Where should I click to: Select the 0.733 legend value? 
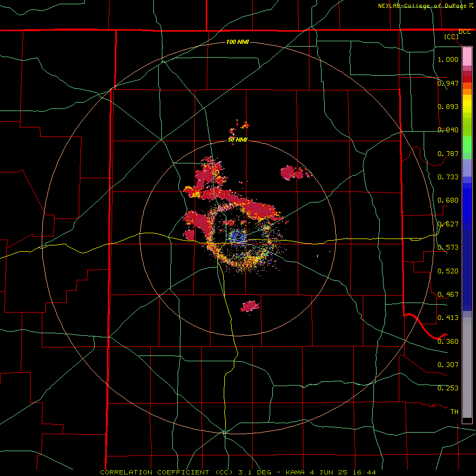coord(448,177)
